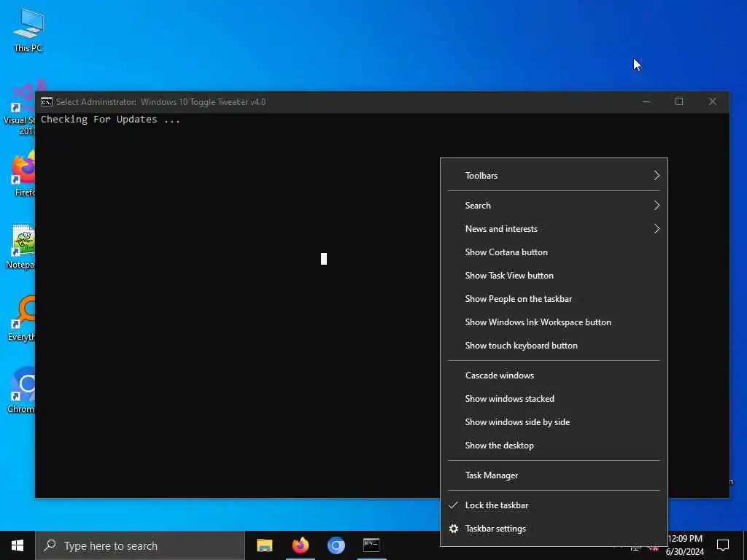Toggle Show Windows Ink Workspace button

click(x=554, y=322)
